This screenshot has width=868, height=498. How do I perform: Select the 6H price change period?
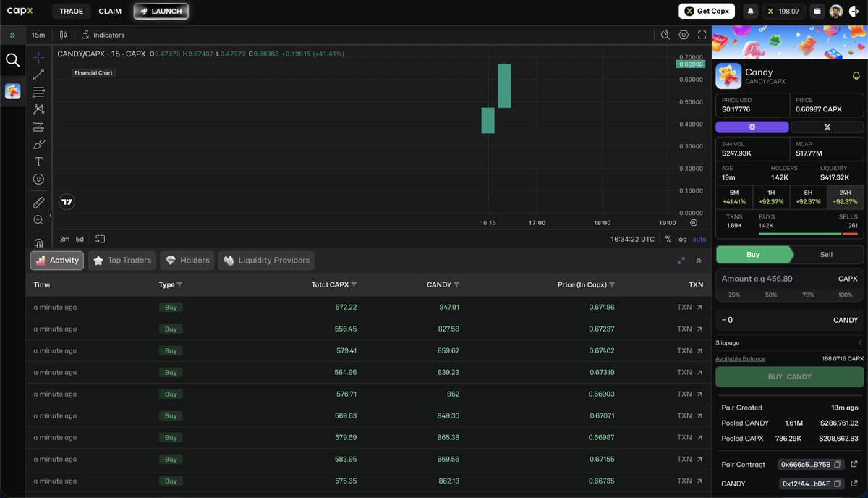point(808,197)
